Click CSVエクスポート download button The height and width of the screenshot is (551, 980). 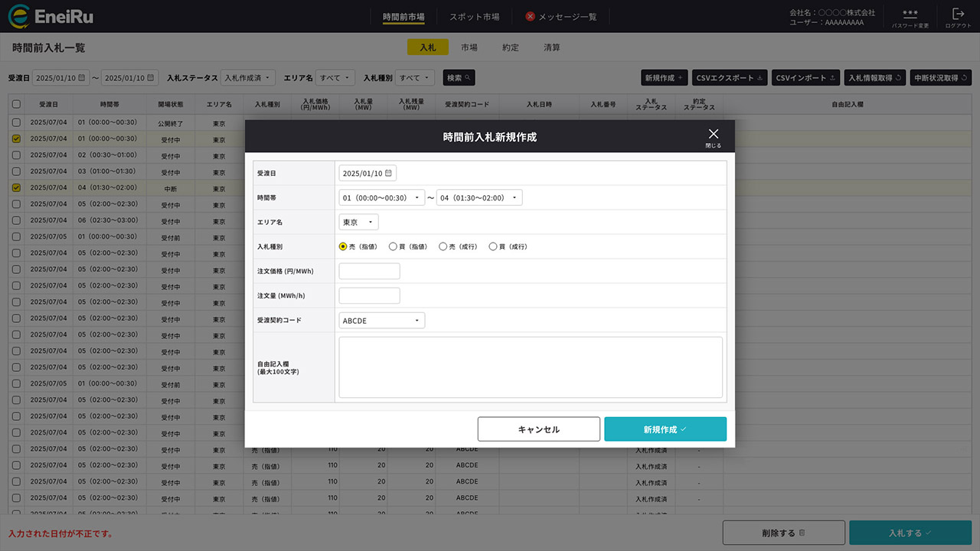pos(730,78)
